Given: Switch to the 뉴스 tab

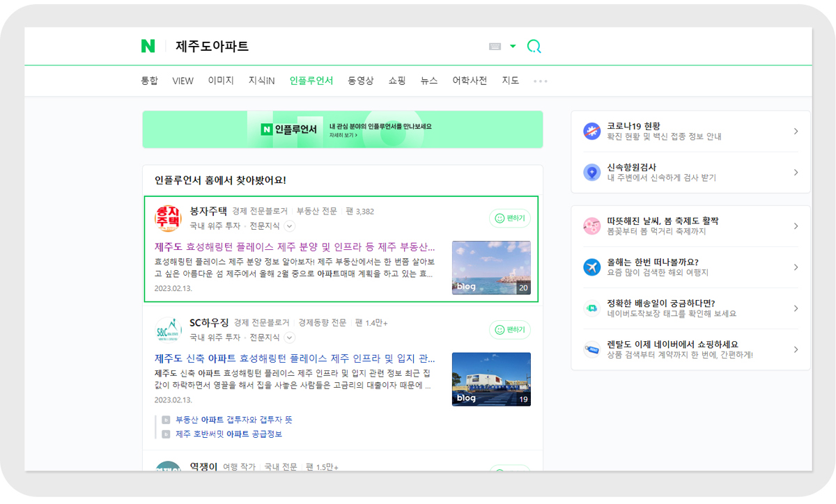Looking at the screenshot, I should 429,81.
